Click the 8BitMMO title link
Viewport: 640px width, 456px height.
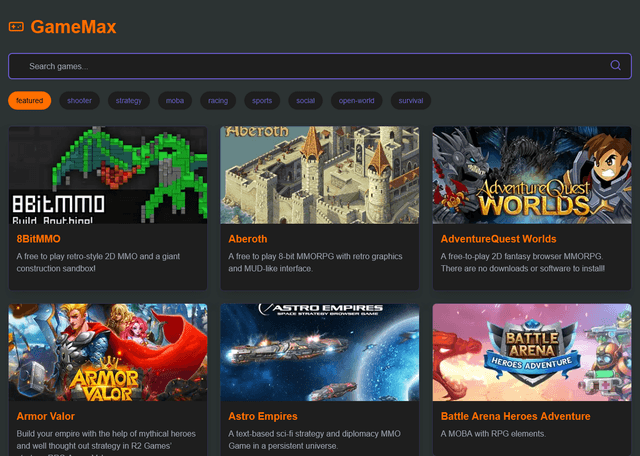pos(38,239)
